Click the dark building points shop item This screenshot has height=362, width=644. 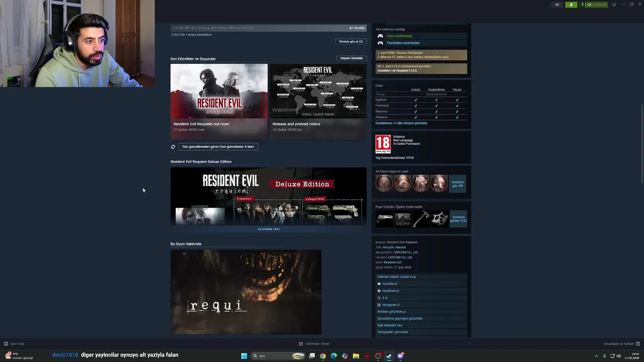[403, 219]
